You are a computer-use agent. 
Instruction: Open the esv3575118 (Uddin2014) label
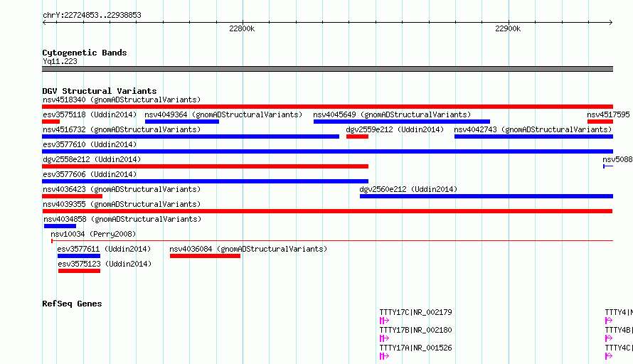tap(90, 114)
